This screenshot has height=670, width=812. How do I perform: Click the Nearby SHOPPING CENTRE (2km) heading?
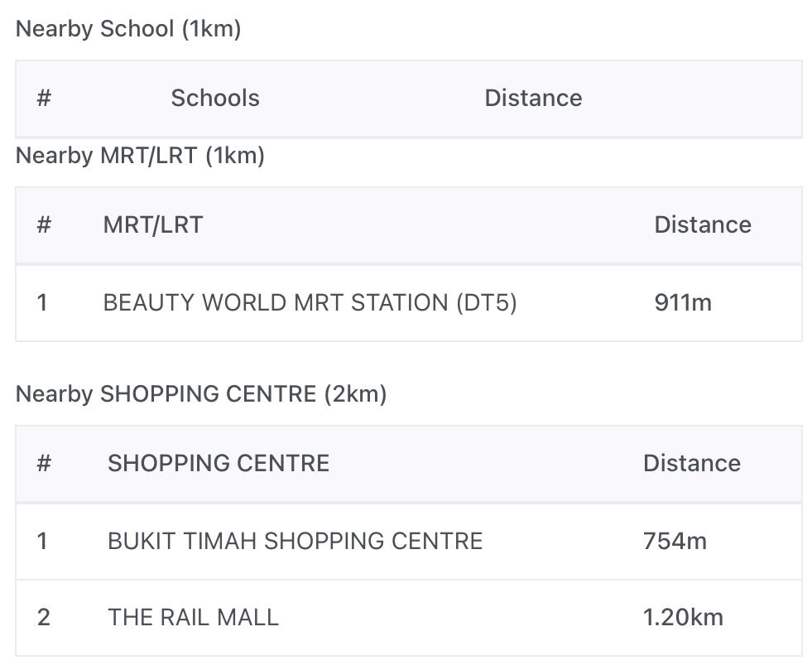[201, 393]
